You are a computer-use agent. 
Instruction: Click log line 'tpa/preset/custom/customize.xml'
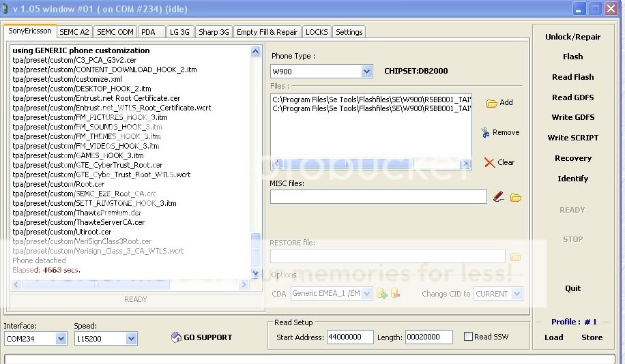(67, 79)
